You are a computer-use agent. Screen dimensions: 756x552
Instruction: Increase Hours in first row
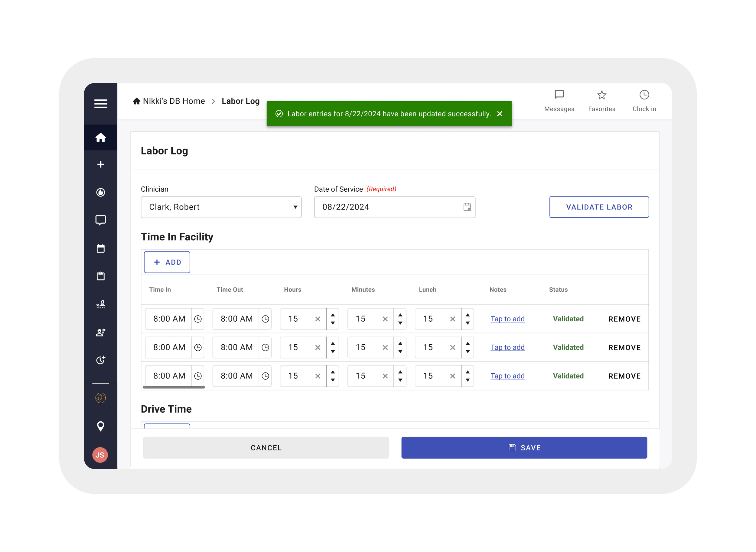pos(333,315)
